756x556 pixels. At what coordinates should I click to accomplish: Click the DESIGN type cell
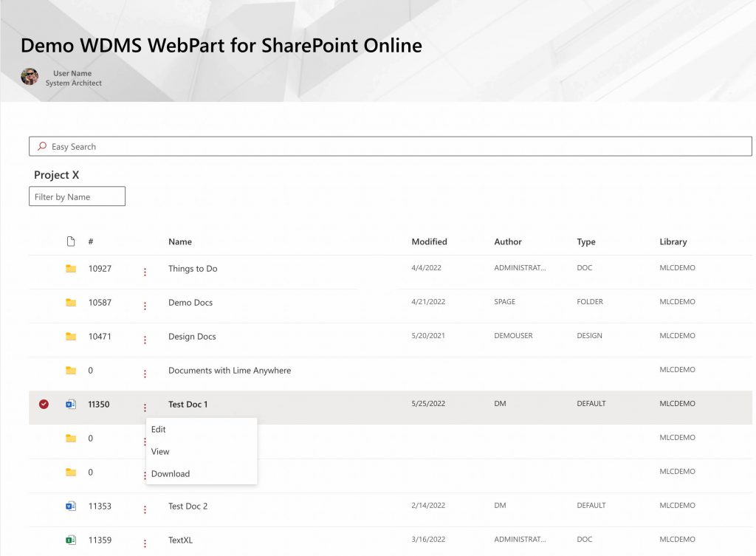(589, 336)
